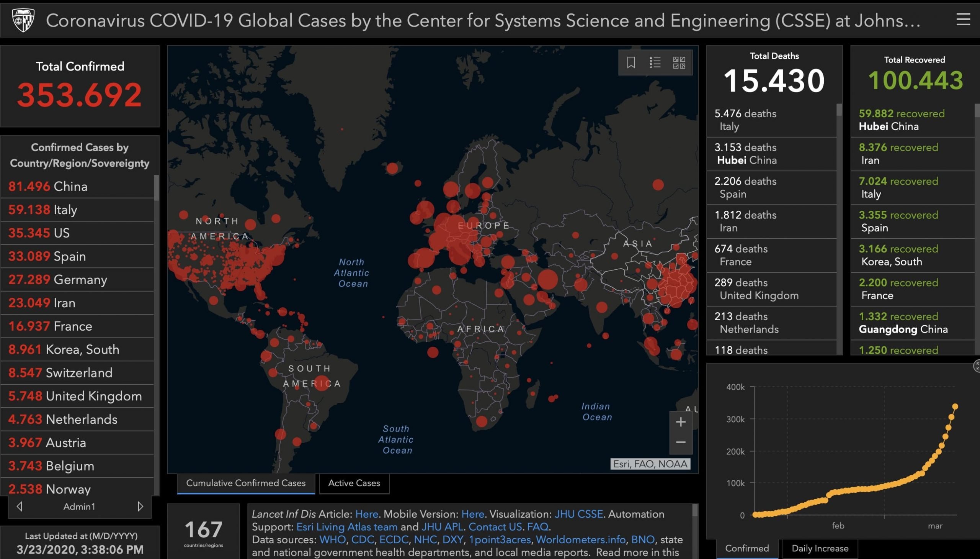Click '213 deaths Netherlands' entry

[771, 323]
